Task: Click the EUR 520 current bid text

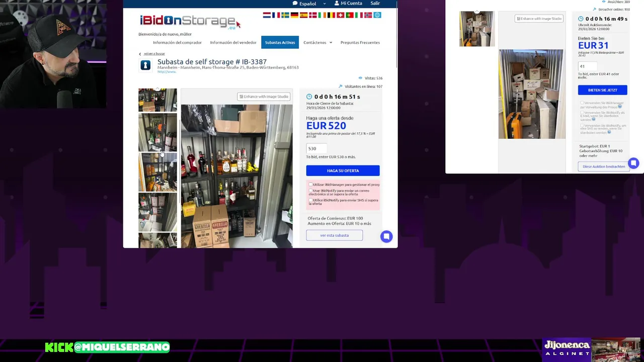Action: (326, 126)
